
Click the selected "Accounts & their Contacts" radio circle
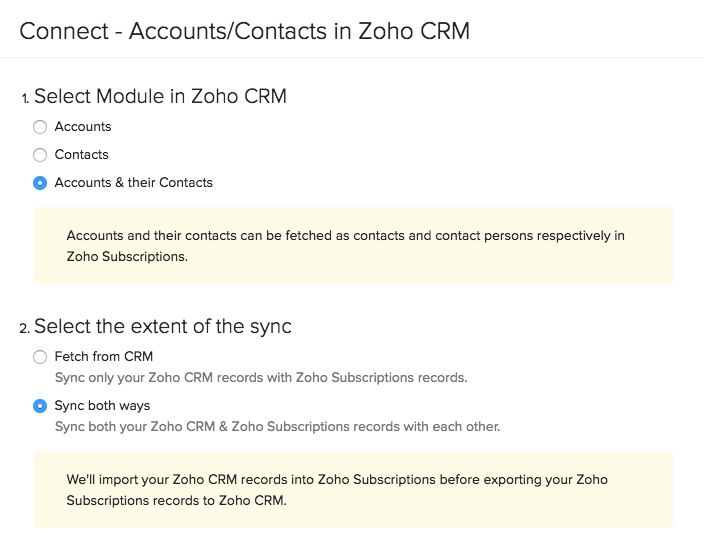coord(40,183)
